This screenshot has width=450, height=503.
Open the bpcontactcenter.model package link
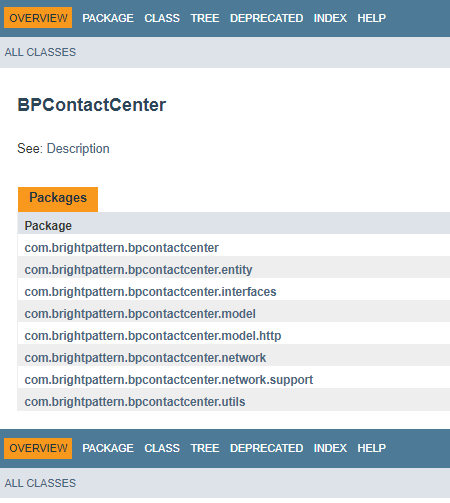point(140,314)
